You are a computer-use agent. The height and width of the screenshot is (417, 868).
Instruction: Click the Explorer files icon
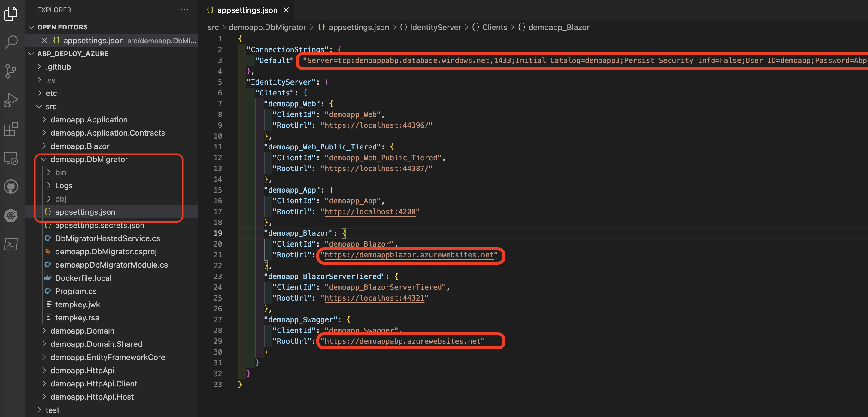pyautogui.click(x=11, y=13)
